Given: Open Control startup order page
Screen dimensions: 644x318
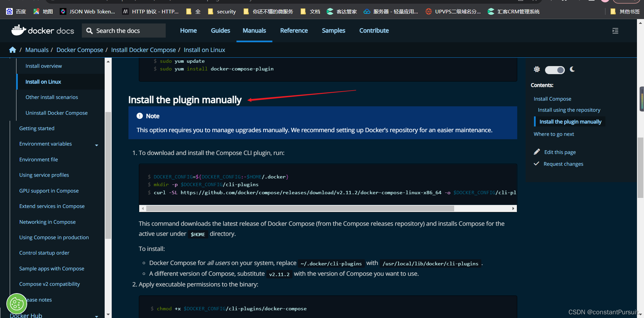Looking at the screenshot, I should coord(44,253).
